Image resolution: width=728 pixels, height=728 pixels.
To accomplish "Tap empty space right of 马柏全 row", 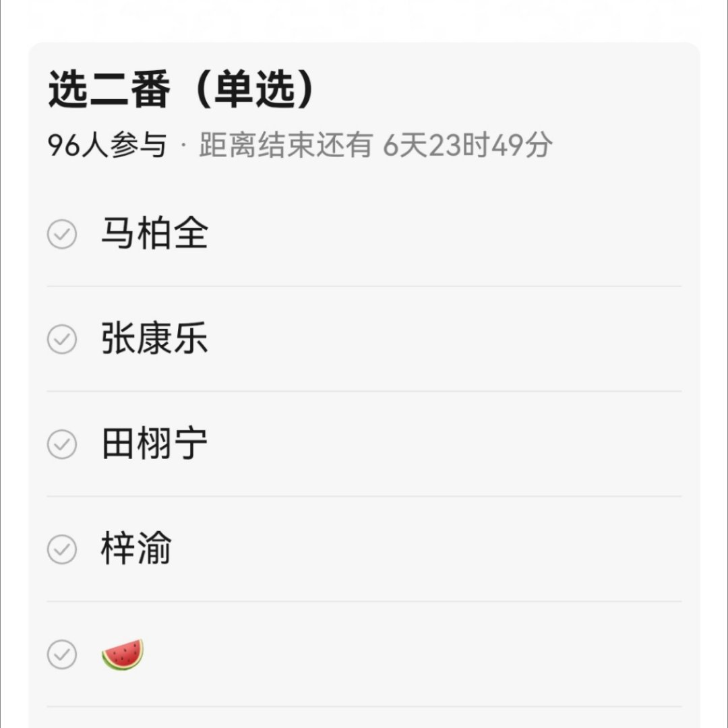I will click(x=445, y=234).
